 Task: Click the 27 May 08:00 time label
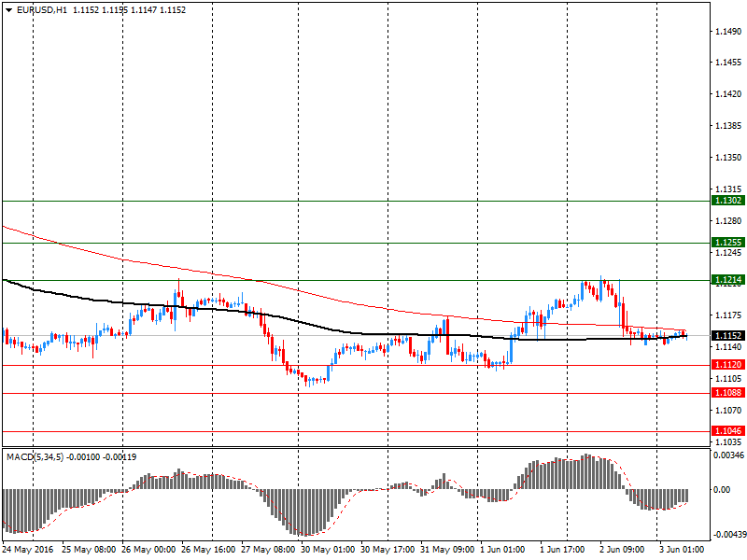(x=268, y=550)
